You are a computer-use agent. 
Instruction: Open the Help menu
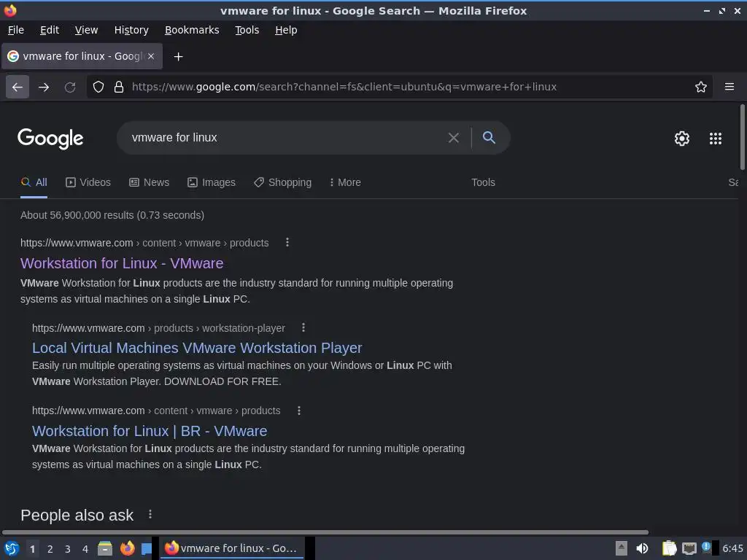(x=286, y=30)
